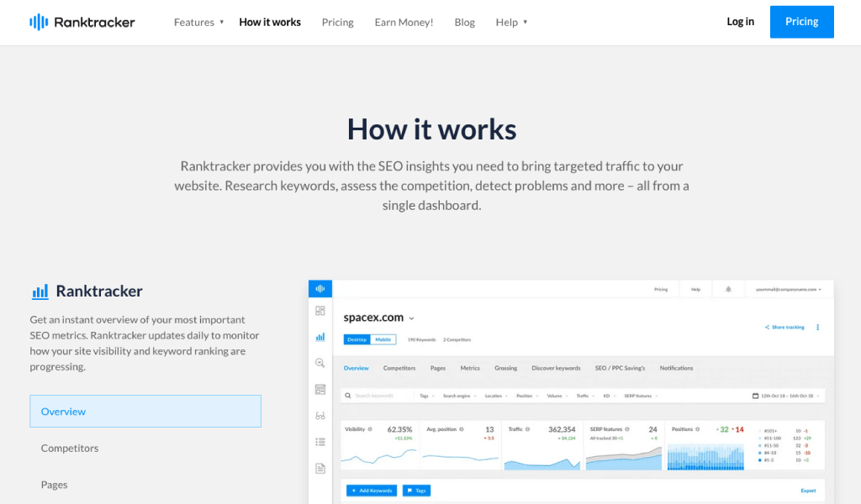Click the bar chart icon beside Ranktracker heading

(40, 291)
